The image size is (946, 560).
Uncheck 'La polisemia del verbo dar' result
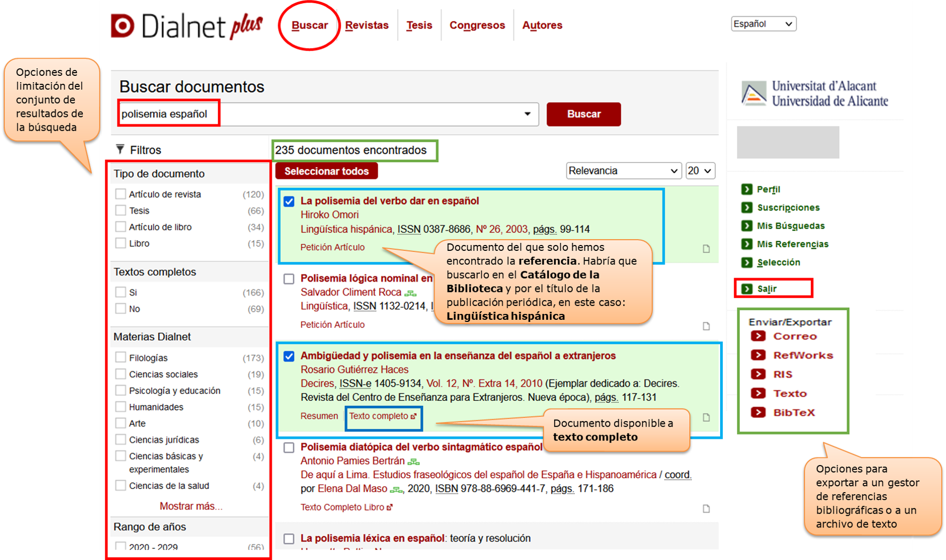pos(289,201)
